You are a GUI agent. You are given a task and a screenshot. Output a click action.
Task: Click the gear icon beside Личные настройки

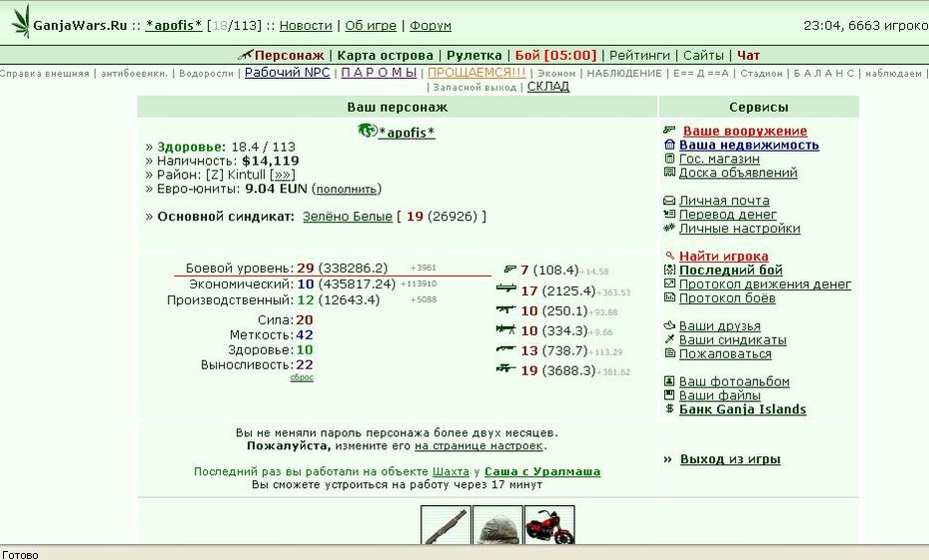[669, 228]
